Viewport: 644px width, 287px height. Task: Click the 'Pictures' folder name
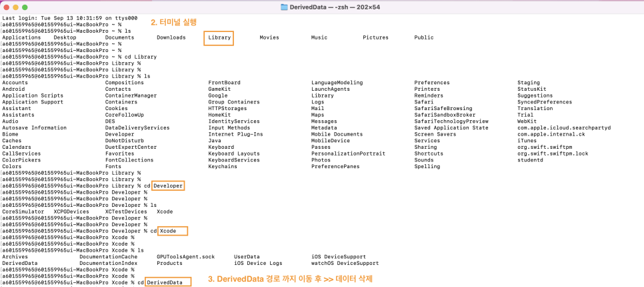375,37
